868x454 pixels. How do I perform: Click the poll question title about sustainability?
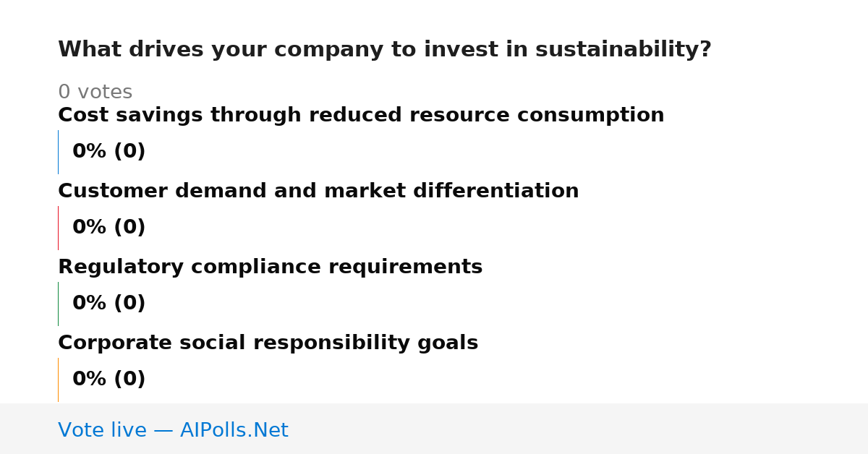[385, 50]
